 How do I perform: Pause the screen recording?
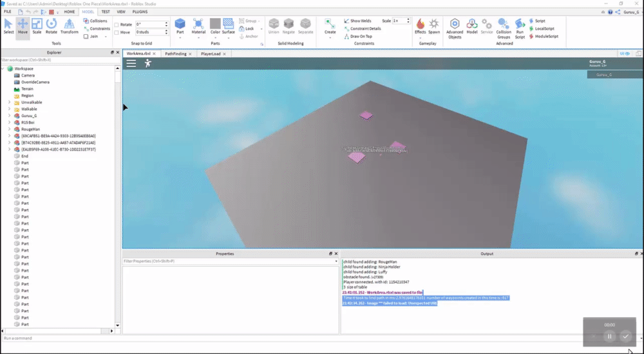click(x=609, y=337)
